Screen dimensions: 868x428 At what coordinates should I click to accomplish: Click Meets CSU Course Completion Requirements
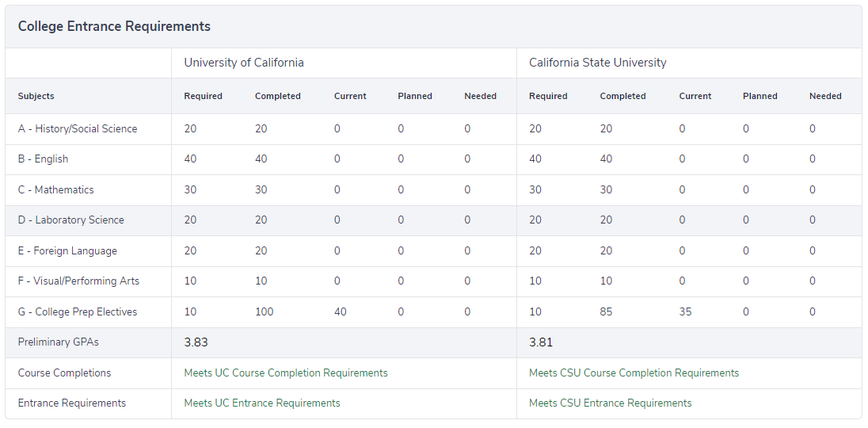pyautogui.click(x=634, y=373)
